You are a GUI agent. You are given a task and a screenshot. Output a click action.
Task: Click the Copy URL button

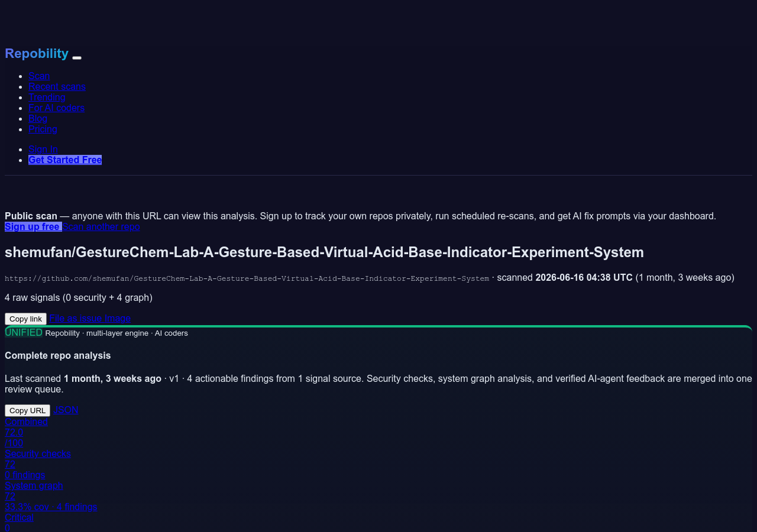click(x=27, y=410)
